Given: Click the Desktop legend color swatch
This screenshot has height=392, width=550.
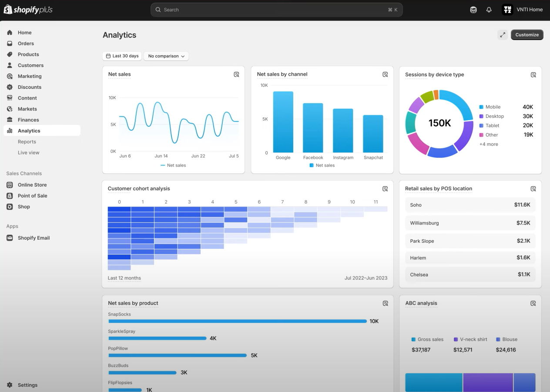Looking at the screenshot, I should pyautogui.click(x=481, y=117).
